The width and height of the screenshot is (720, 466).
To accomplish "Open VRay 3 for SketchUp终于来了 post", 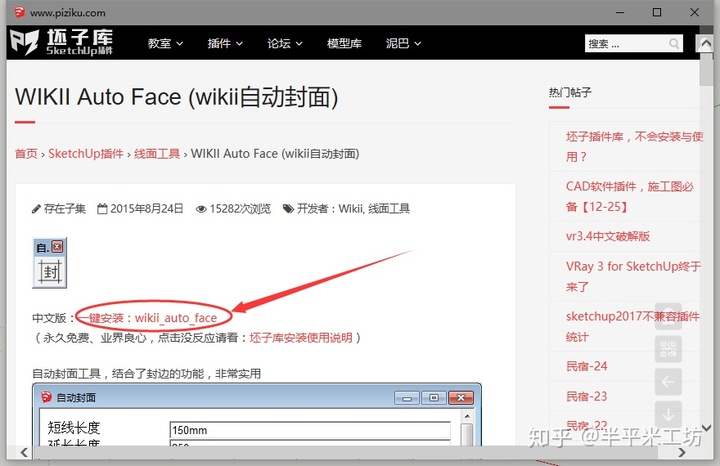I will click(x=633, y=276).
